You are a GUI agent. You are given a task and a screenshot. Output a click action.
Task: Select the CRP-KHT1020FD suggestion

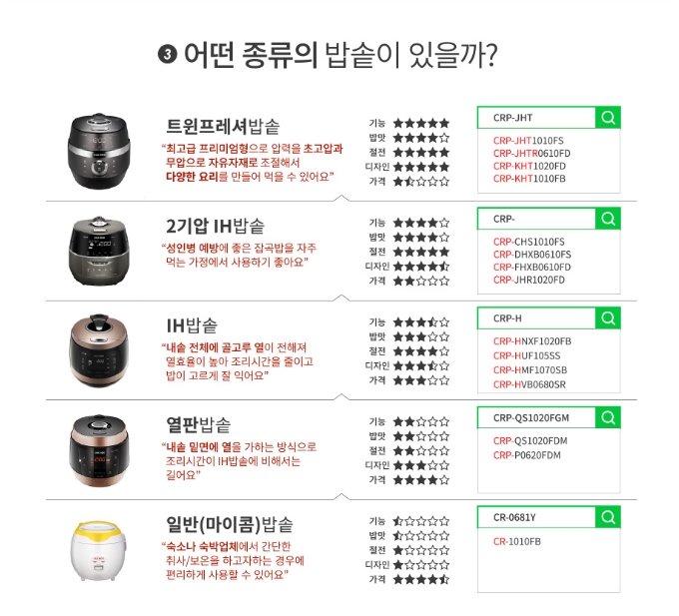tap(529, 166)
